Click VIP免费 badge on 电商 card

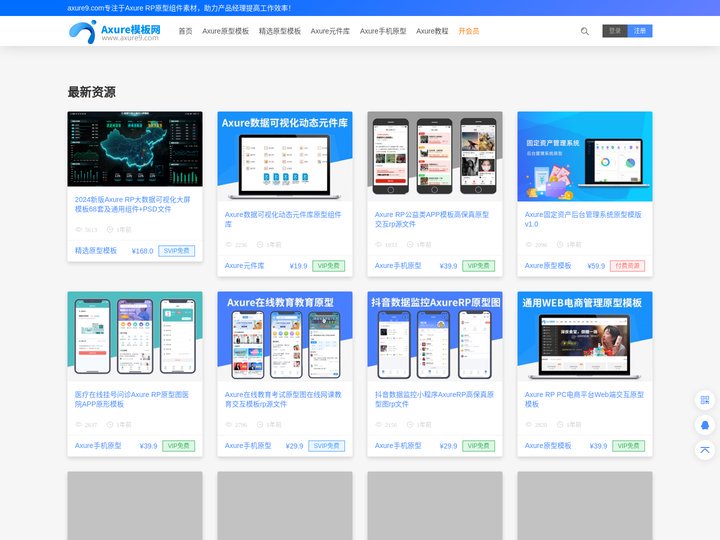pos(629,445)
